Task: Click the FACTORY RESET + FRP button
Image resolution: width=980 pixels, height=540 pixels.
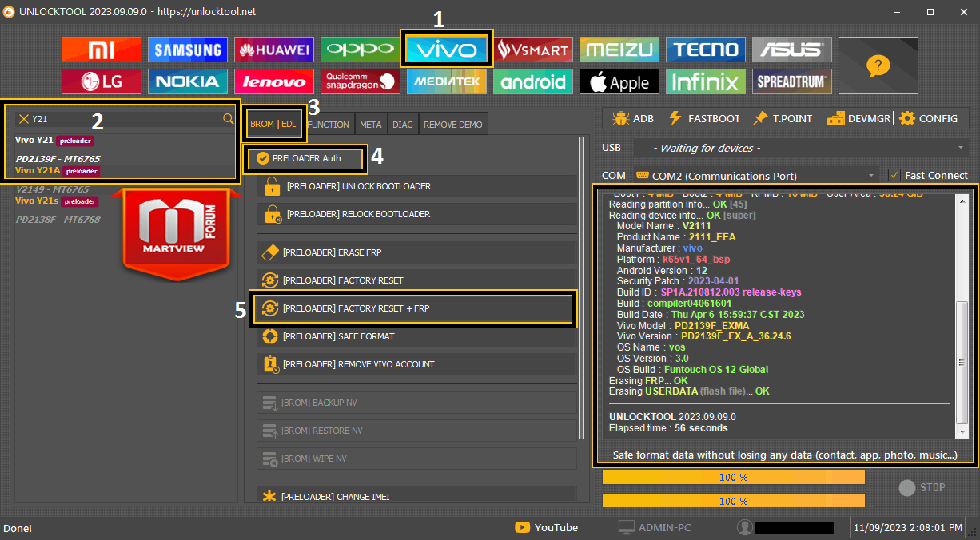Action: pyautogui.click(x=414, y=308)
